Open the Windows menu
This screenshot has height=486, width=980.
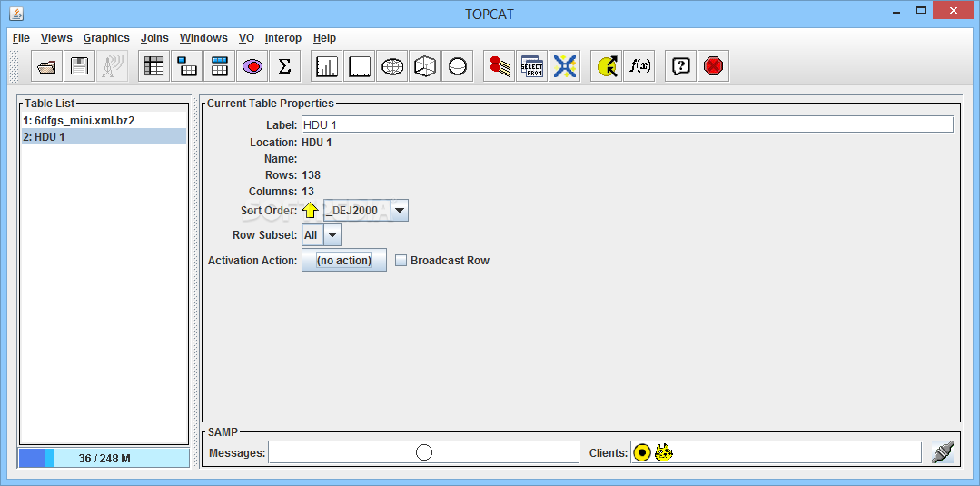[203, 38]
